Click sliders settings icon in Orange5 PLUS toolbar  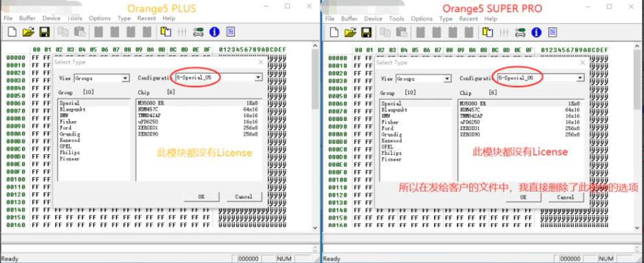tap(182, 32)
